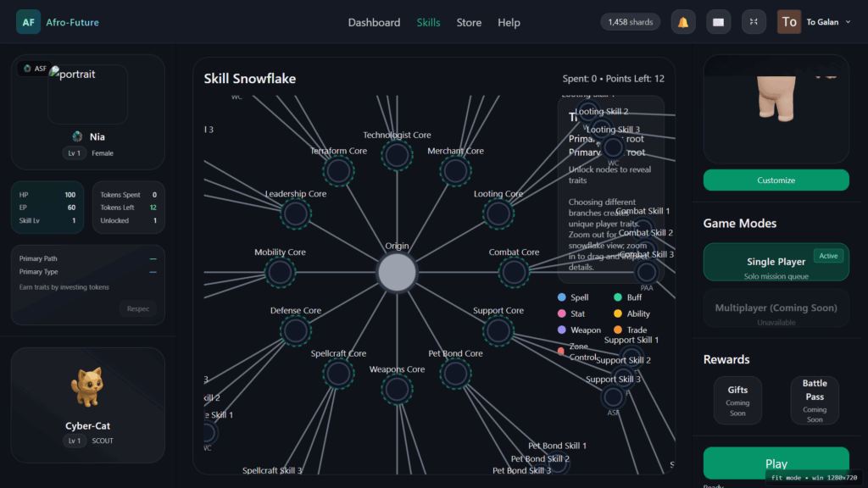The width and height of the screenshot is (868, 488).
Task: Open the notifications bell
Action: pos(682,22)
